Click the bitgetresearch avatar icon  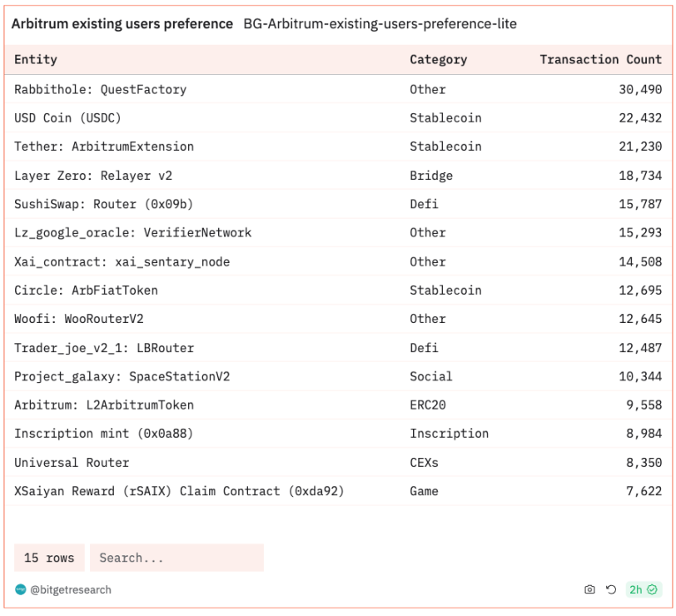[21, 590]
